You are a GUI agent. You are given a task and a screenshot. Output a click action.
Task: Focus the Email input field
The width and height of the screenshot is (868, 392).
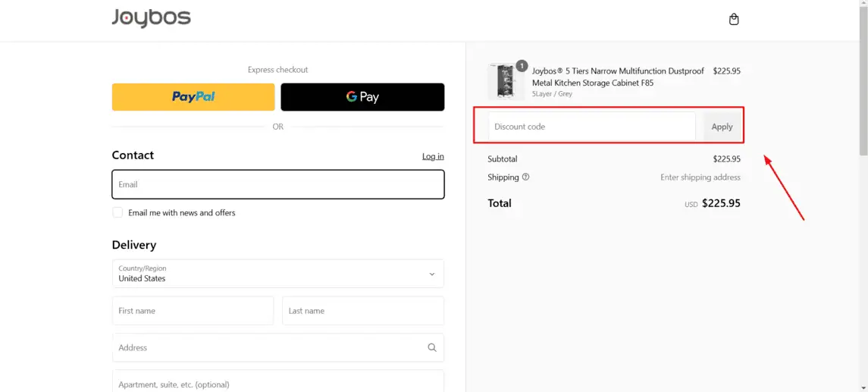[278, 184]
